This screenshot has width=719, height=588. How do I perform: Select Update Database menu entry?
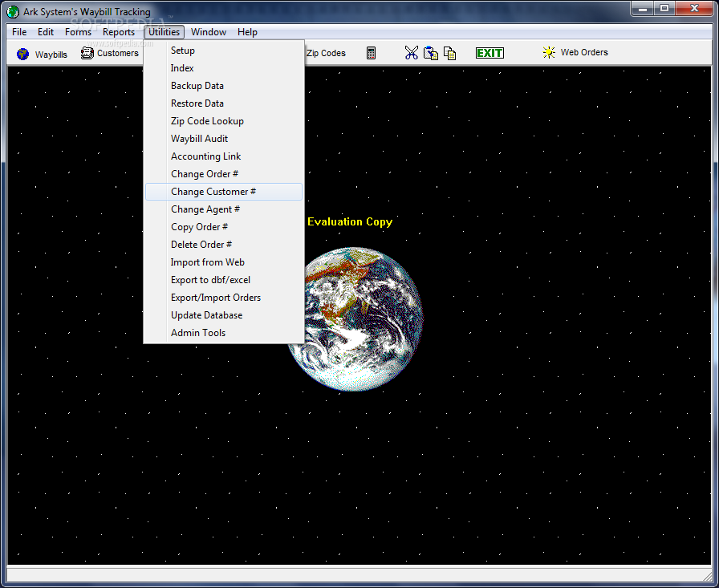click(x=224, y=314)
